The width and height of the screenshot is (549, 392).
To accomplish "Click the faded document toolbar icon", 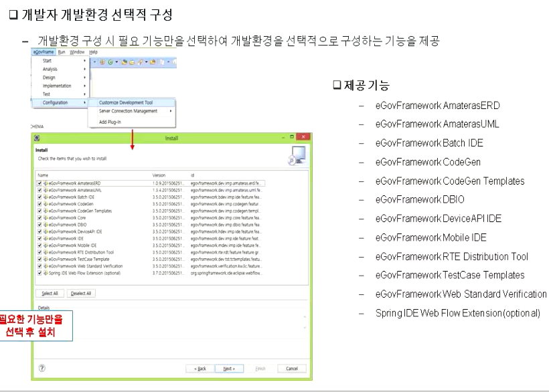I will [162, 62].
